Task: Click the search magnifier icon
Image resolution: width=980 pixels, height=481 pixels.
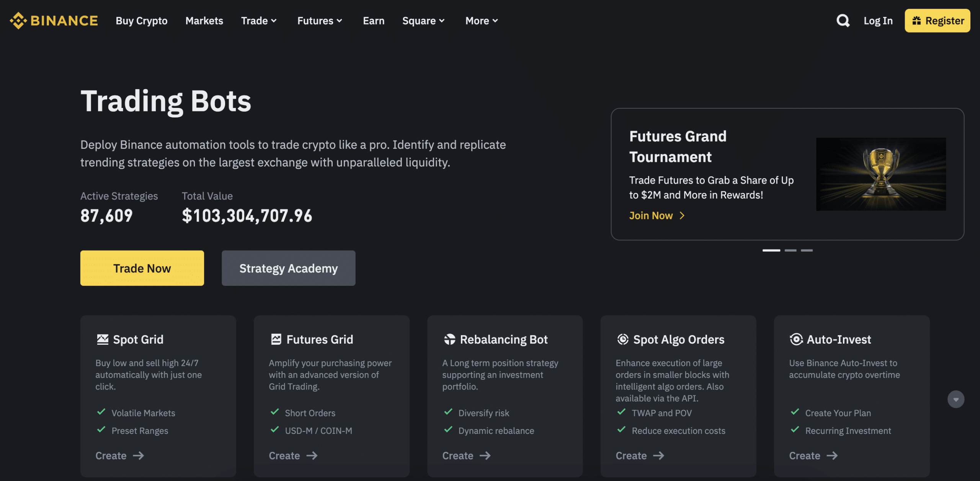Action: 843,20
